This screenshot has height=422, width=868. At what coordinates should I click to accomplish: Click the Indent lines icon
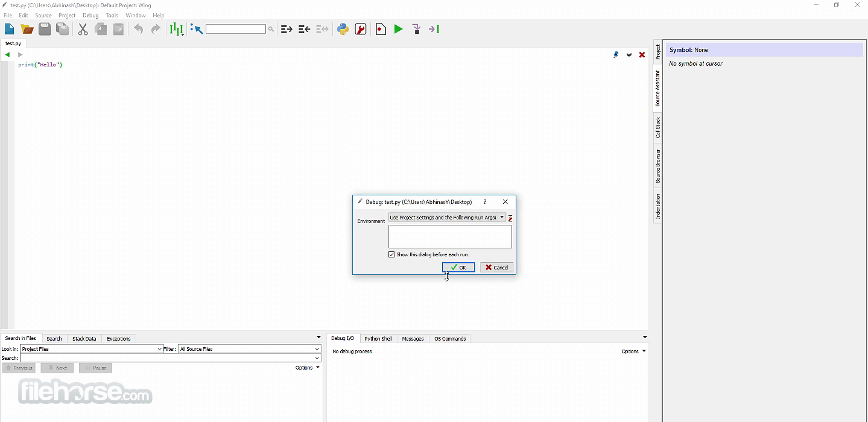point(287,29)
